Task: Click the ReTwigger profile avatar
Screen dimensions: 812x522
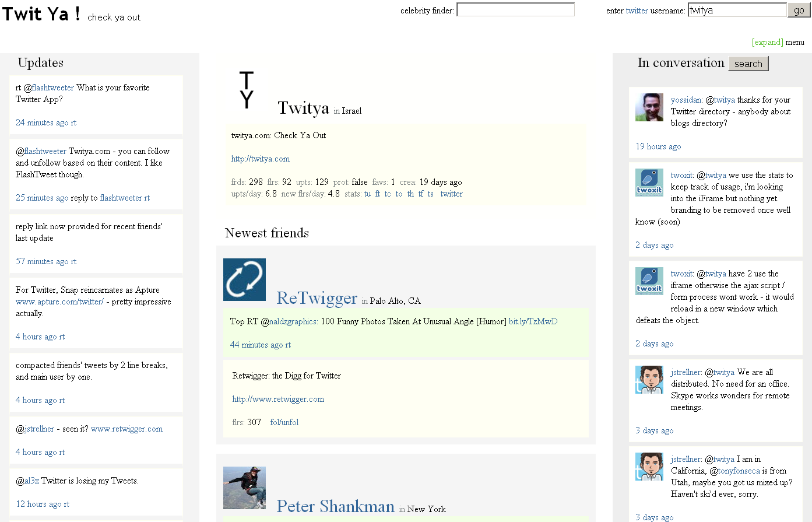Action: point(244,280)
